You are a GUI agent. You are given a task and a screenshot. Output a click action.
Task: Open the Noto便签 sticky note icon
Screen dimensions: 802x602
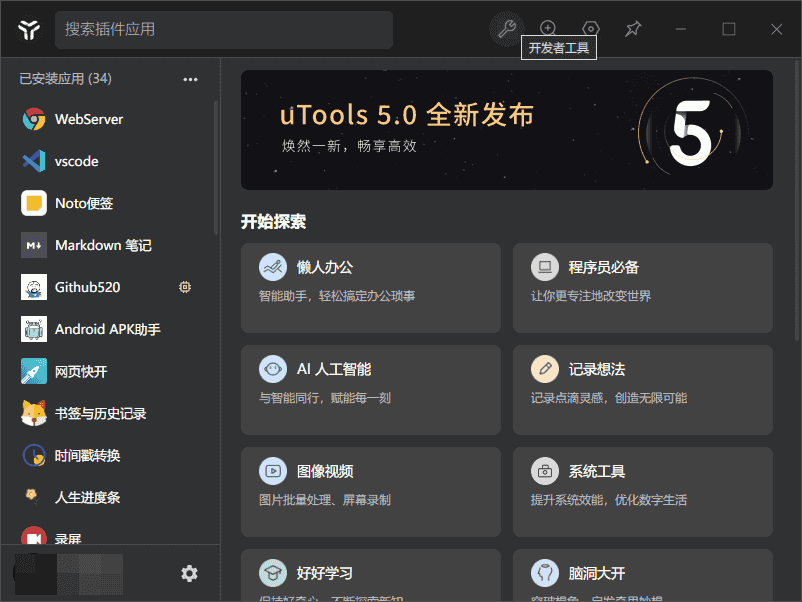[x=34, y=203]
